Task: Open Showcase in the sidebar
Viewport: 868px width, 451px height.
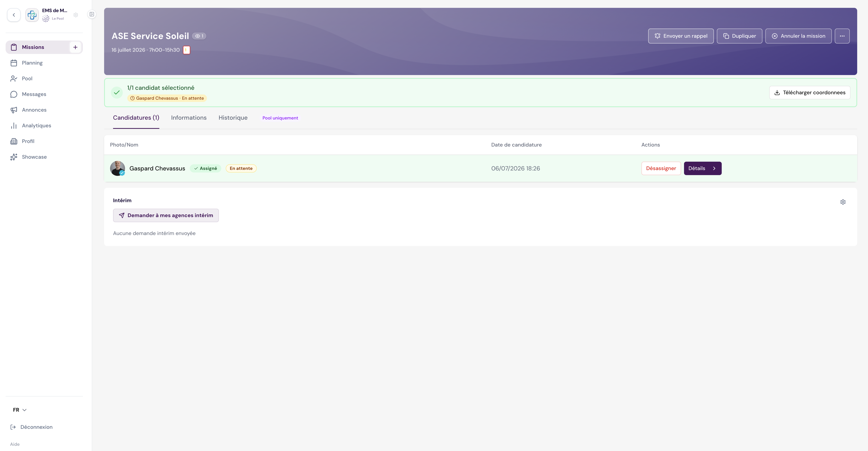Action: 44,157
